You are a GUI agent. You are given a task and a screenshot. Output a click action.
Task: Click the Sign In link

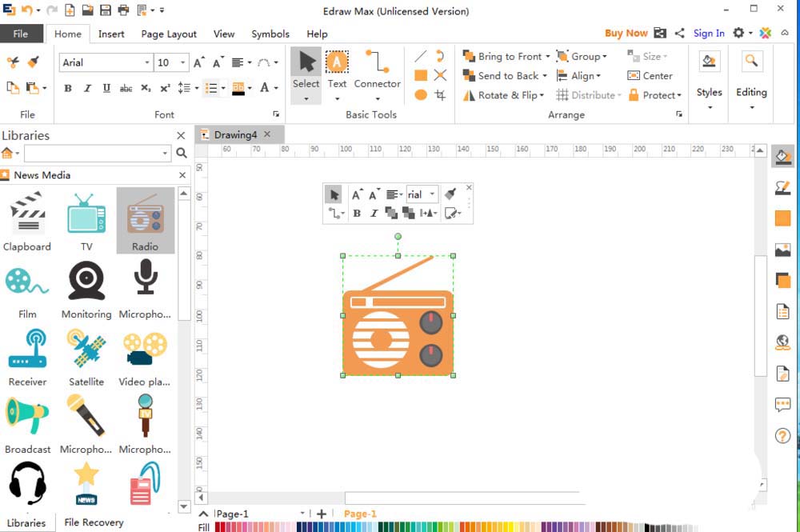(709, 33)
